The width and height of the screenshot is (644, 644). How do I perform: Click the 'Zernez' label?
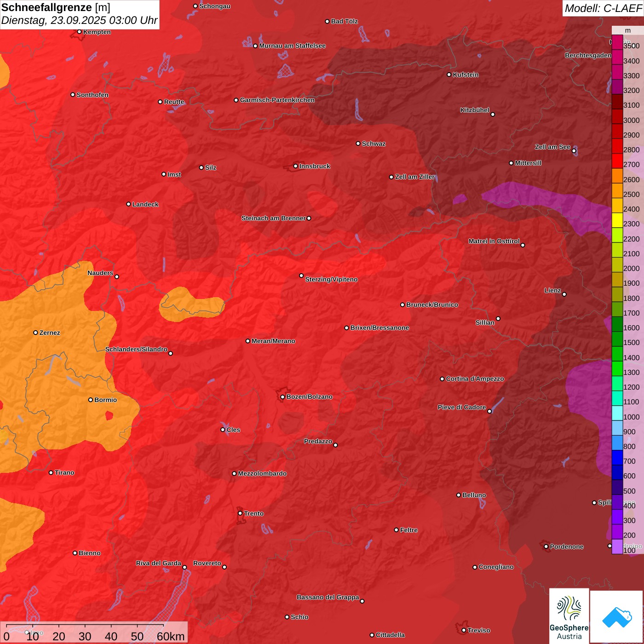(x=50, y=333)
